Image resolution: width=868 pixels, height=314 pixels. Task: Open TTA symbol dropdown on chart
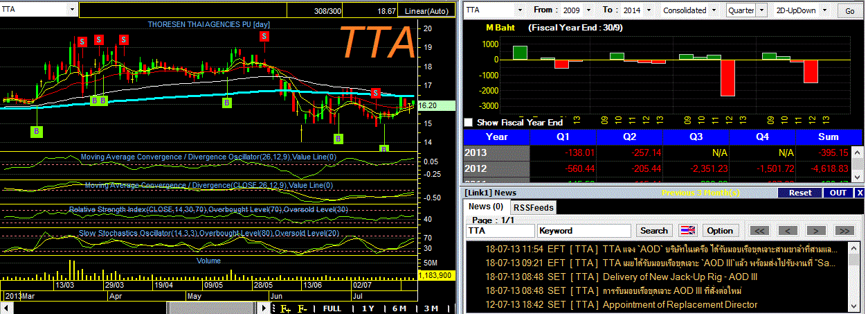[x=73, y=10]
